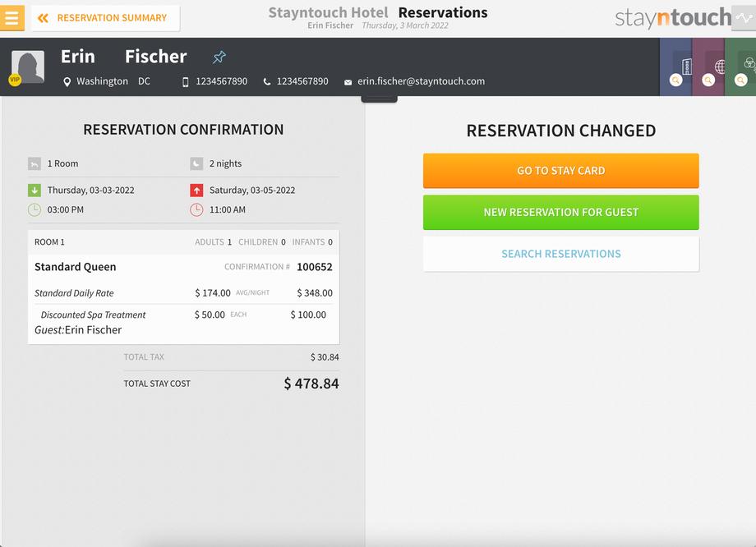
Task: Click the Go To Stay Card button
Action: pos(560,171)
